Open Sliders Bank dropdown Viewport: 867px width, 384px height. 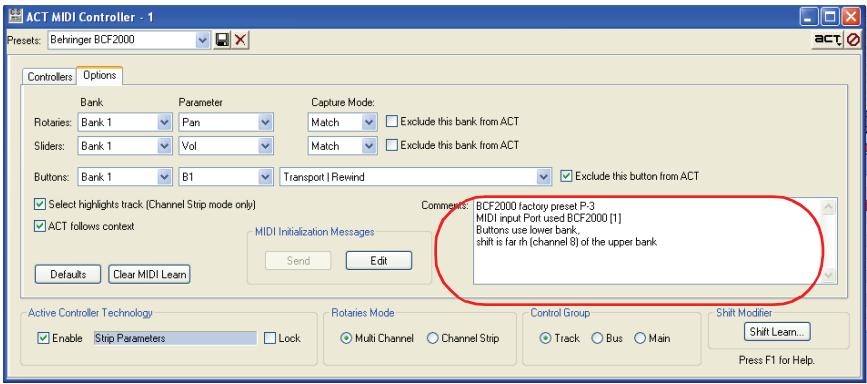coord(164,146)
